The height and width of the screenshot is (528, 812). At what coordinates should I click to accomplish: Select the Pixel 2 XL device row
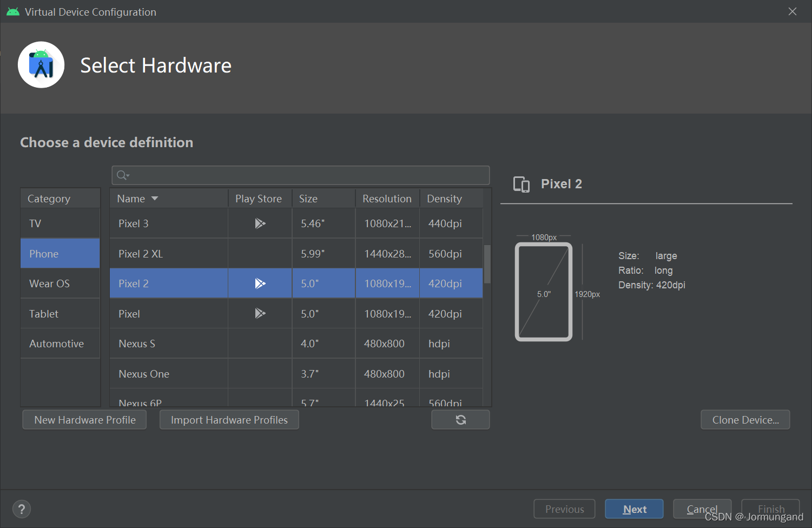coord(296,254)
